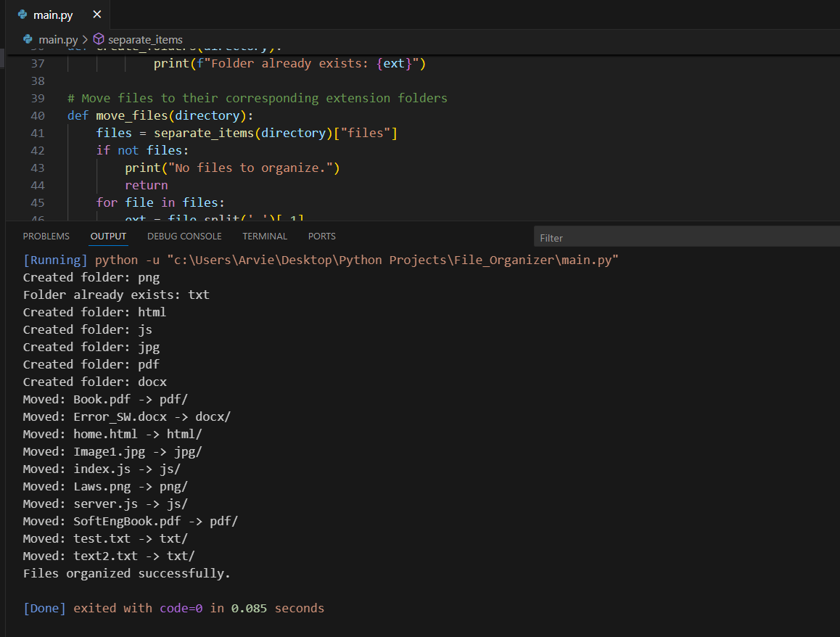Click the output Filter input field
Viewport: 840px width, 637px height.
tap(687, 238)
